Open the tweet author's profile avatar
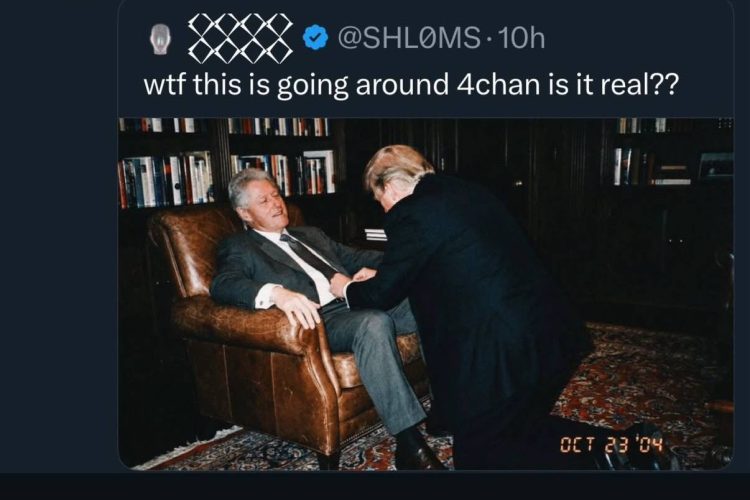750x500 pixels. [159, 38]
